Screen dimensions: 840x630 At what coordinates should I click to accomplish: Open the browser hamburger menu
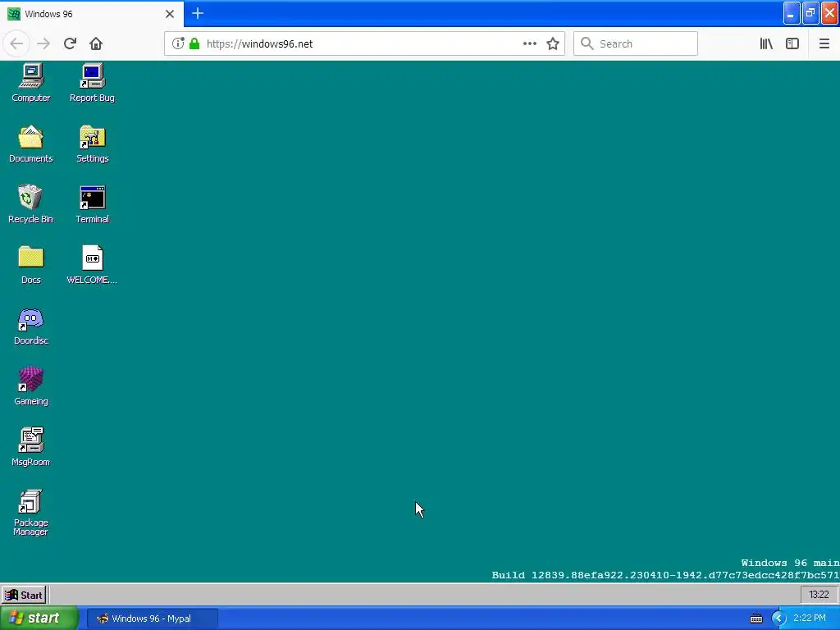pyautogui.click(x=824, y=44)
